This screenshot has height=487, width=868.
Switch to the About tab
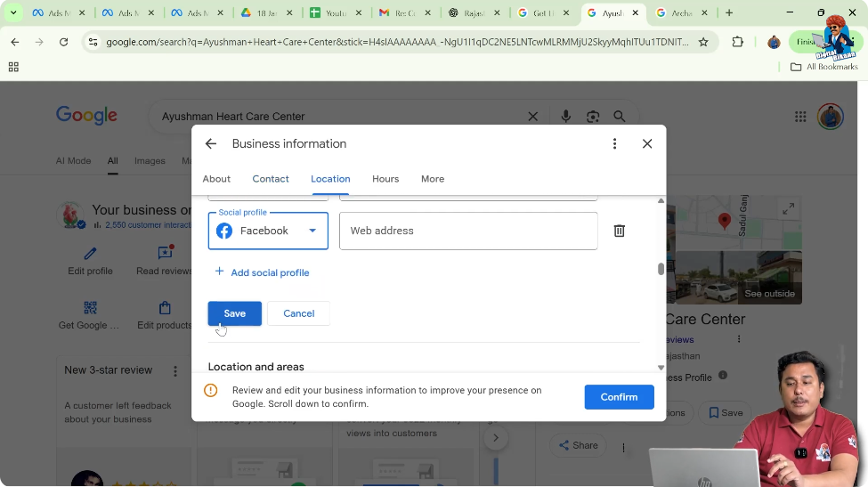[x=216, y=179]
